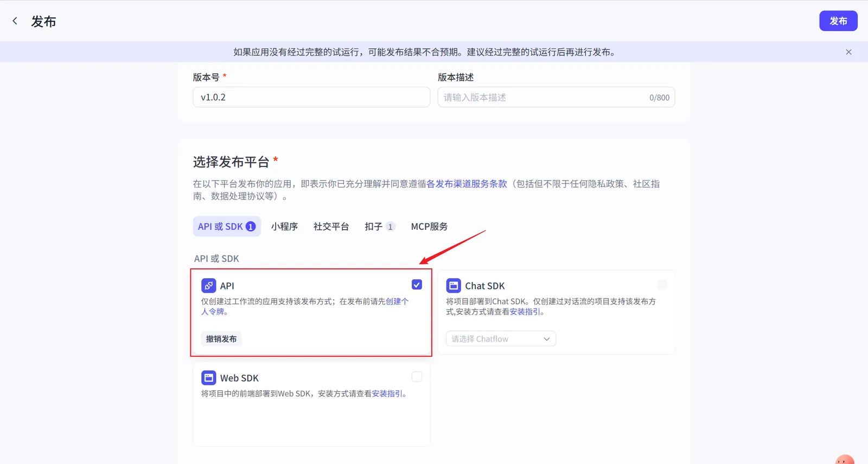
Task: Click the Chat SDK card title
Action: (x=485, y=286)
